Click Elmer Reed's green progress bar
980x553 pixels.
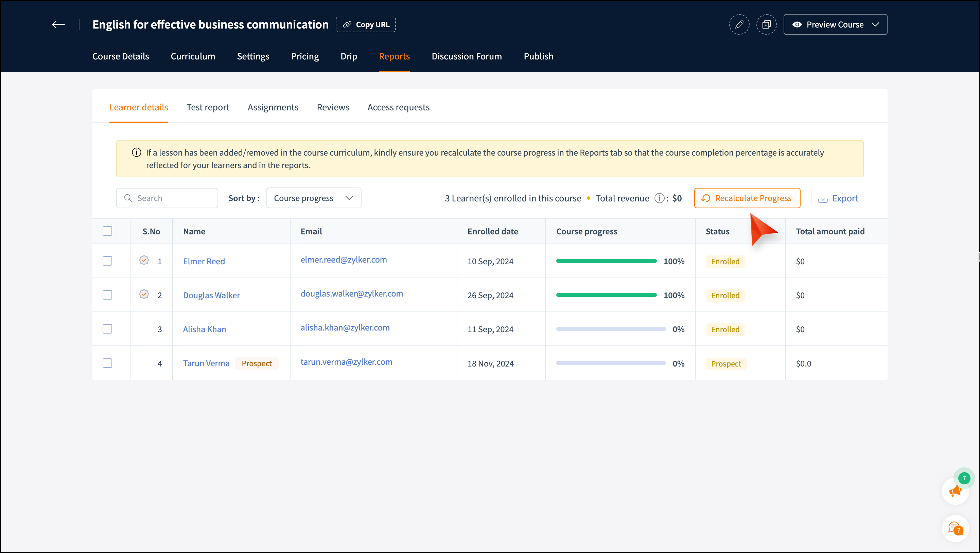[606, 261]
